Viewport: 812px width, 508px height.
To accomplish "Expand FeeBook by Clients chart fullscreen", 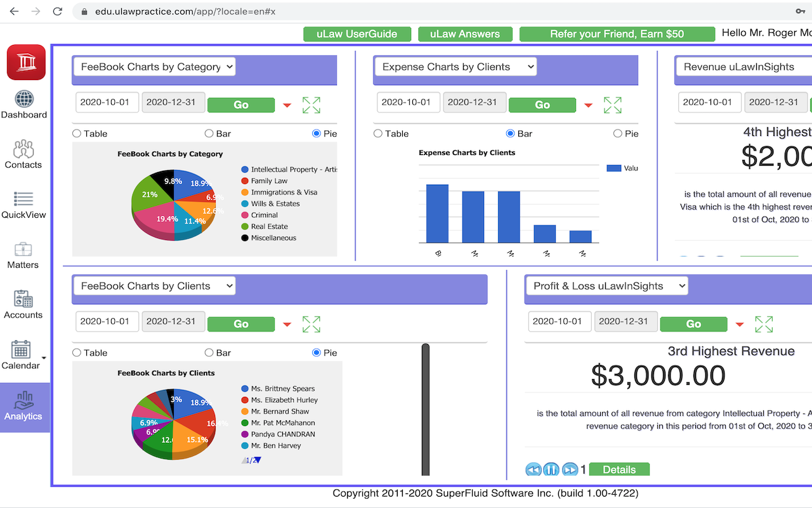I will tap(311, 324).
